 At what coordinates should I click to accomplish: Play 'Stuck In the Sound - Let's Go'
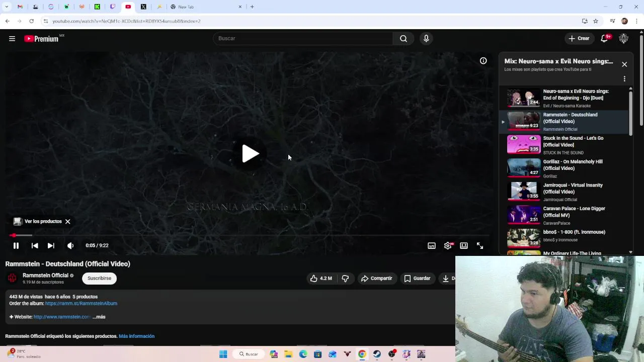pyautogui.click(x=564, y=145)
